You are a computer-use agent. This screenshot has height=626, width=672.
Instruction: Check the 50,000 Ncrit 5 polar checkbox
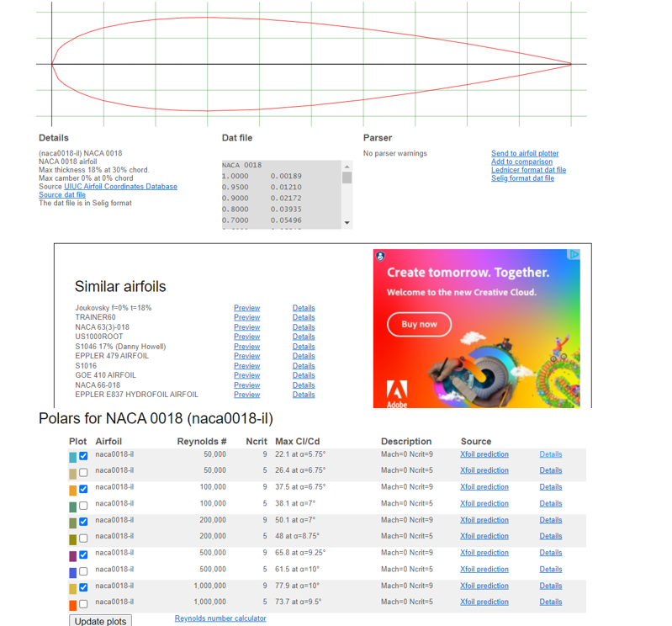[x=83, y=472]
